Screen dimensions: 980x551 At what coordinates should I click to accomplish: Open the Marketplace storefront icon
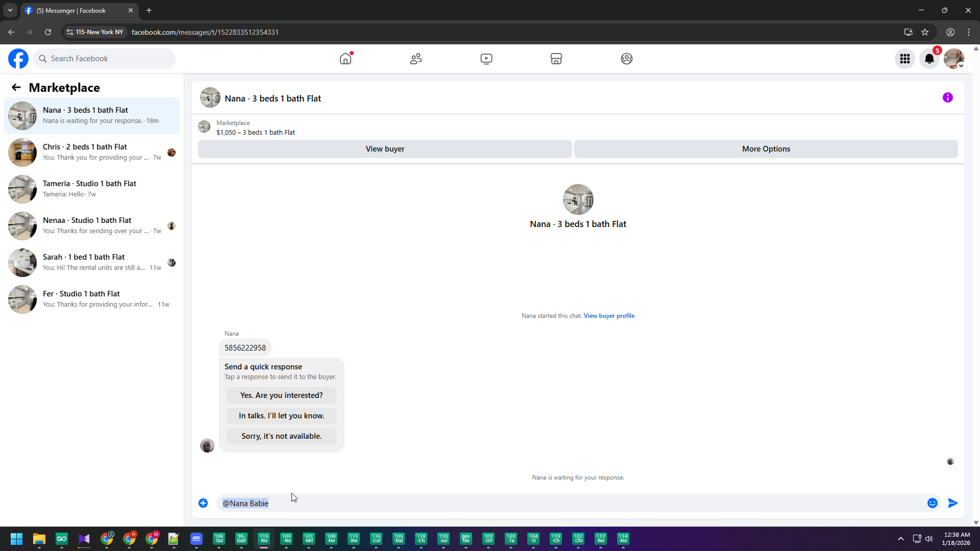556,59
